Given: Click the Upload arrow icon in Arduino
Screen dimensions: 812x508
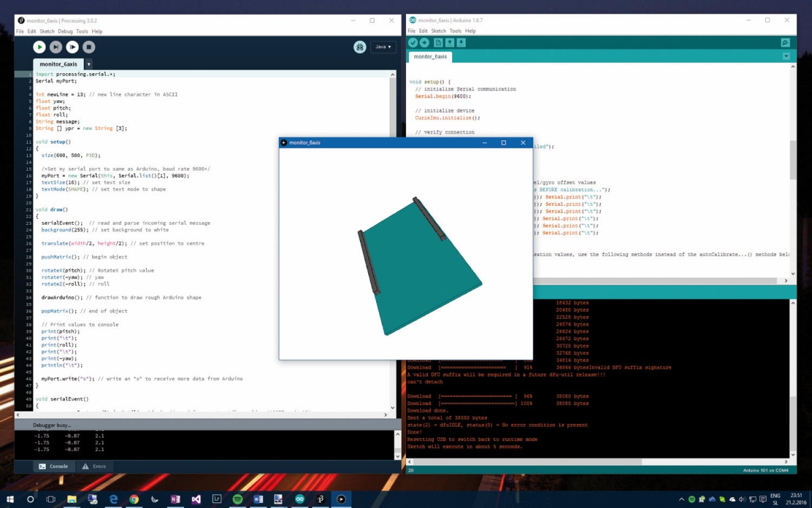Looking at the screenshot, I should pos(424,43).
